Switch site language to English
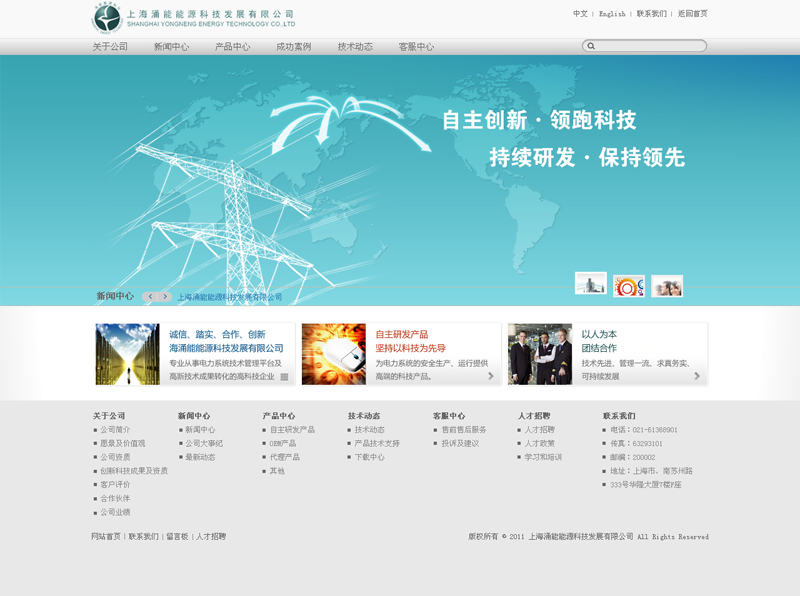This screenshot has height=596, width=800. pyautogui.click(x=612, y=14)
